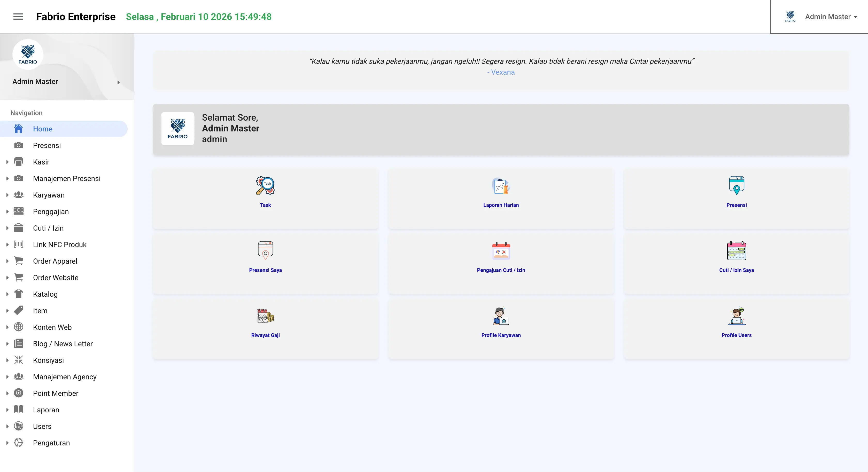
Task: Open the Presensi location-pin card icon
Action: (x=736, y=186)
